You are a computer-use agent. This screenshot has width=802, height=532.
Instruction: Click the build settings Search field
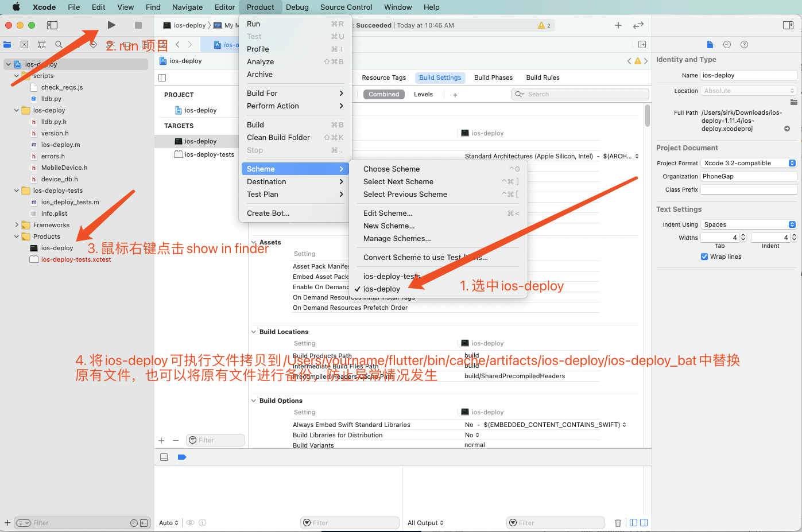pyautogui.click(x=580, y=94)
